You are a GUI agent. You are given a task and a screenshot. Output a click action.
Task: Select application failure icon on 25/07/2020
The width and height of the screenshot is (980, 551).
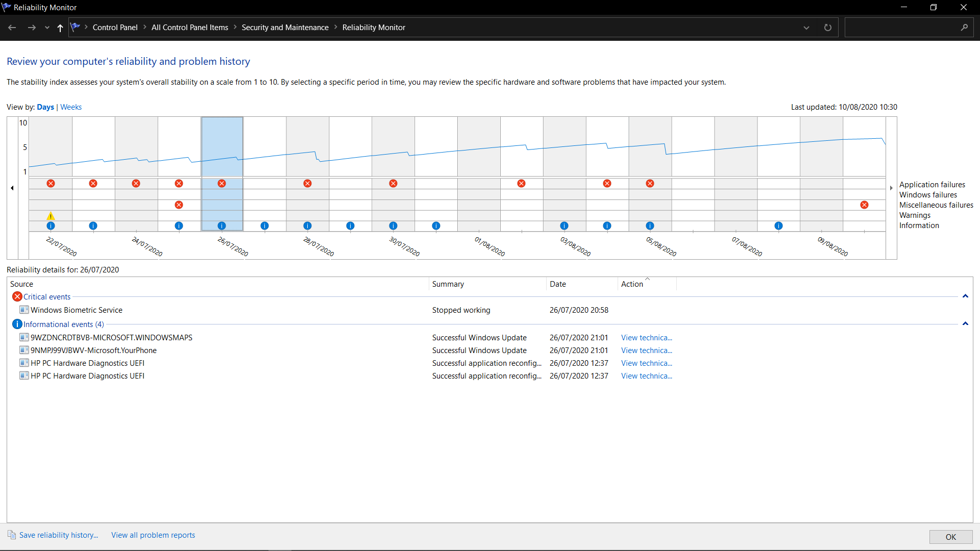pyautogui.click(x=179, y=183)
